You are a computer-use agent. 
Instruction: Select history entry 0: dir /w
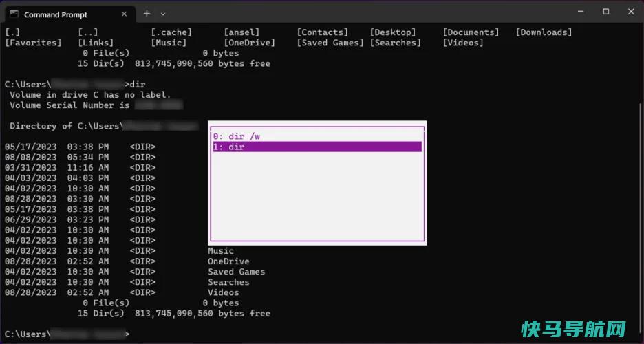(x=317, y=136)
